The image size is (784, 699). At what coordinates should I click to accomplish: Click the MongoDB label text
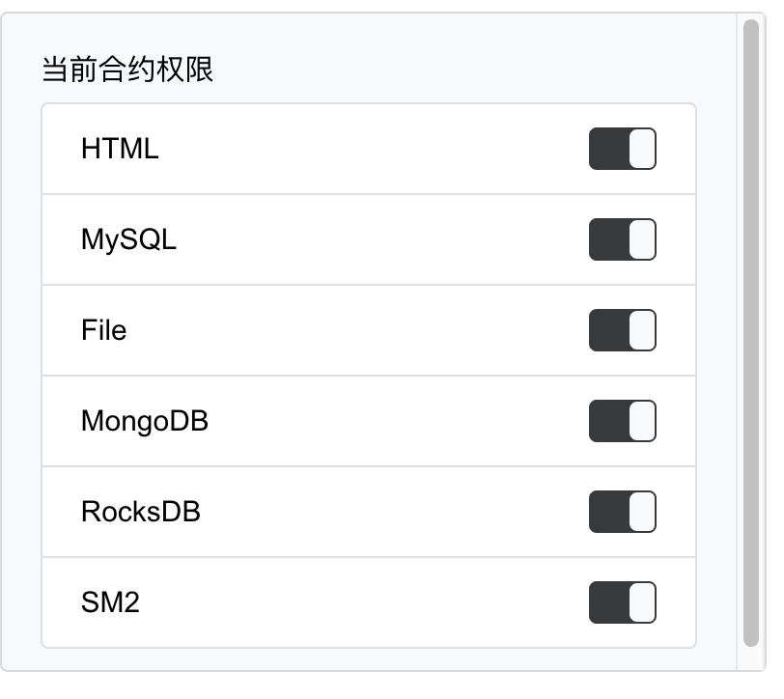coord(144,421)
